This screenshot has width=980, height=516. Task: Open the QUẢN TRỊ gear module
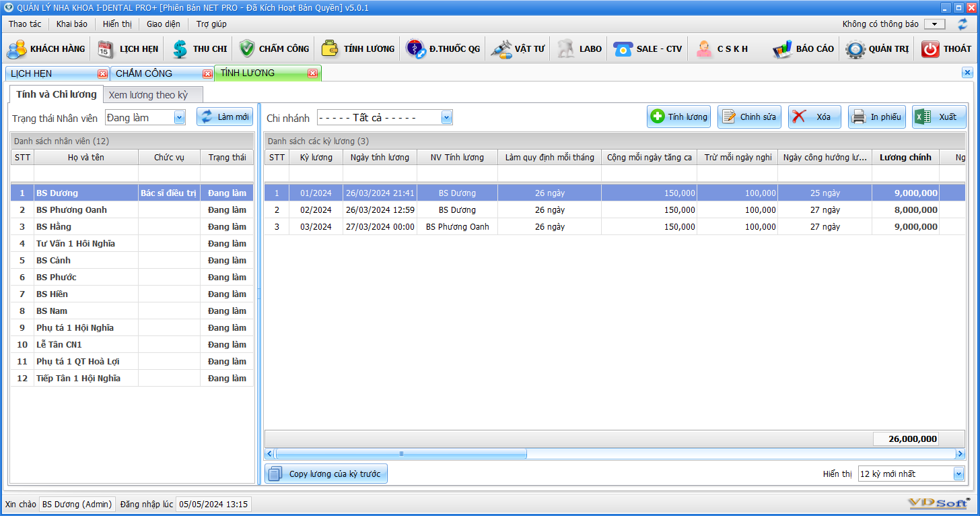pos(877,49)
